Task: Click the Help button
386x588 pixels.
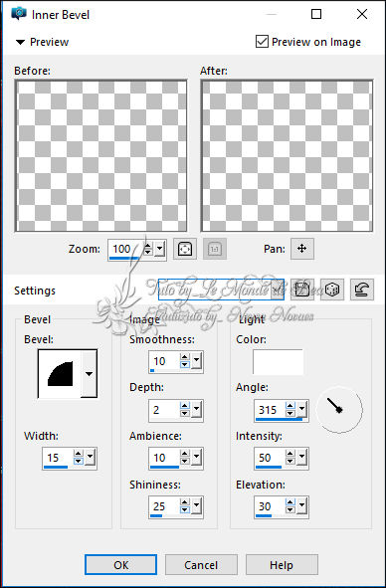Action: (282, 565)
